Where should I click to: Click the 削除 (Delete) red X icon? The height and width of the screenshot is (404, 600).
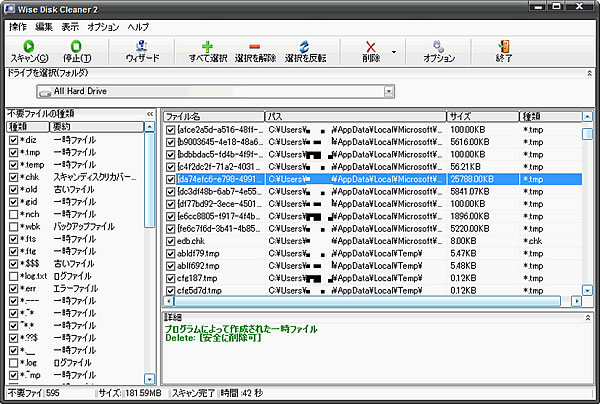(x=371, y=46)
